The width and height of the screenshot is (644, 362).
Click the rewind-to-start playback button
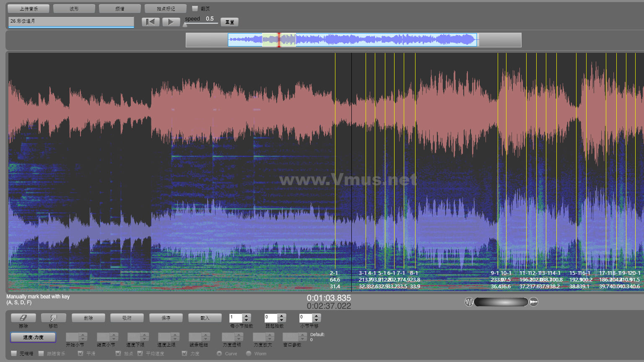151,22
